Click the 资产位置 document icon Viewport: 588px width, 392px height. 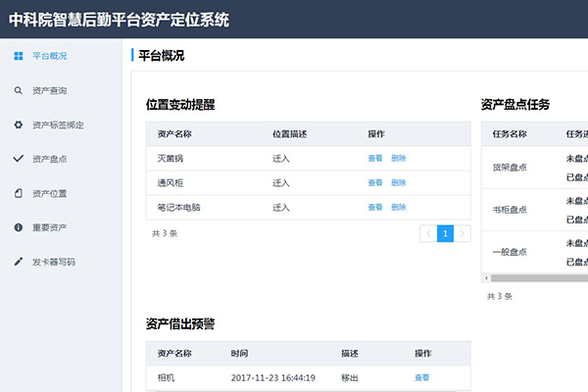click(19, 193)
